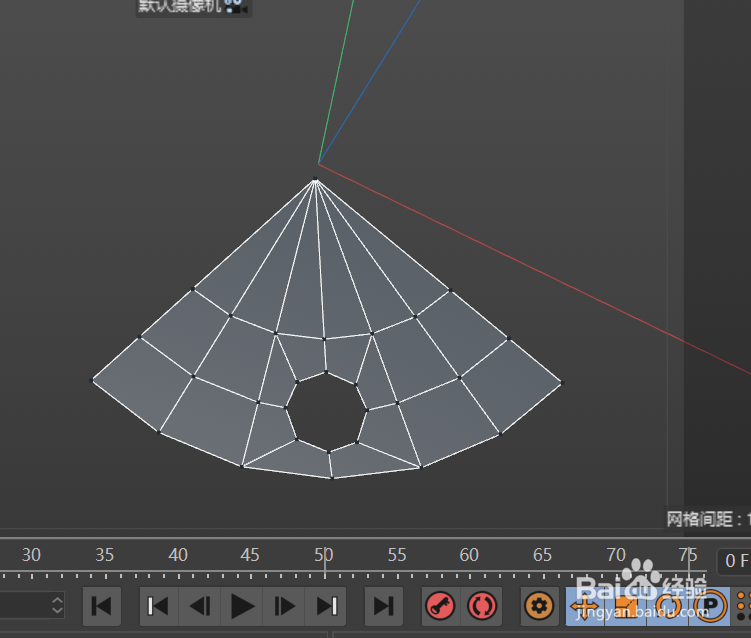Record active objects with red key icon
The height and width of the screenshot is (638, 751).
click(440, 606)
